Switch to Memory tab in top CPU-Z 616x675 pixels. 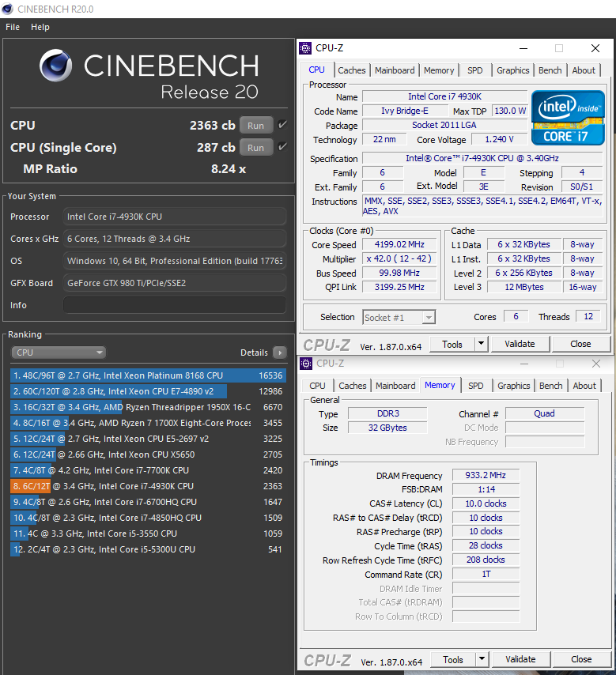tap(439, 70)
